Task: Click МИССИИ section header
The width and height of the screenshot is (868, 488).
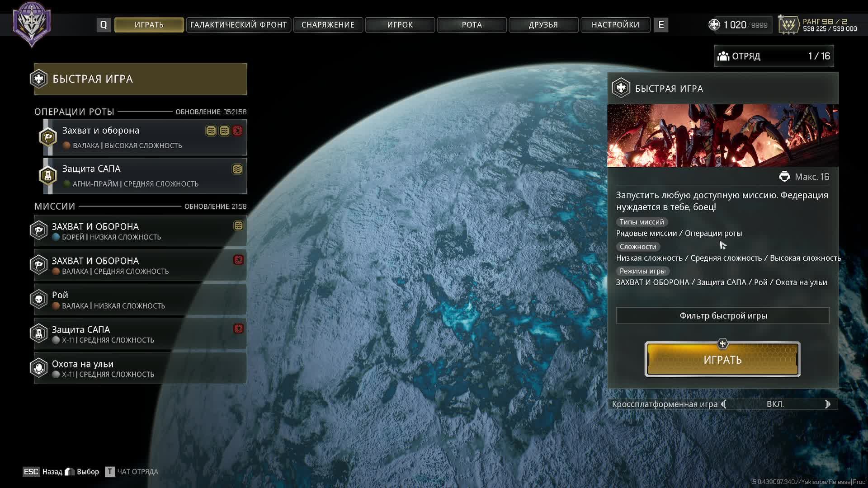Action: coord(55,206)
